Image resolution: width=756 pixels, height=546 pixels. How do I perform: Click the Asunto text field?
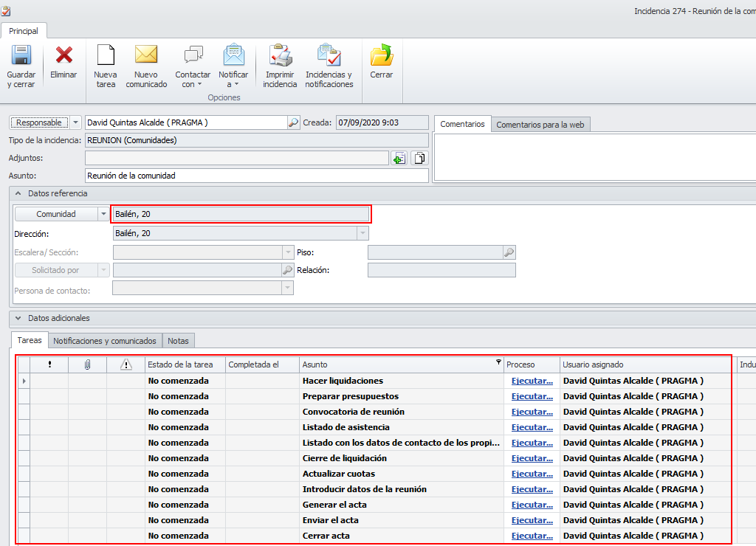256,176
